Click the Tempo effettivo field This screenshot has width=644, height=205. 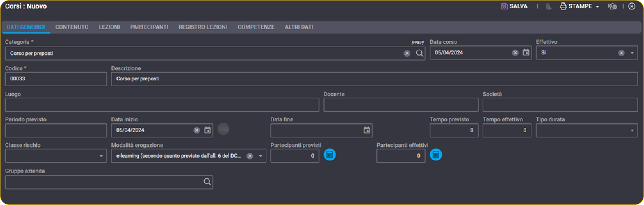coord(507,130)
